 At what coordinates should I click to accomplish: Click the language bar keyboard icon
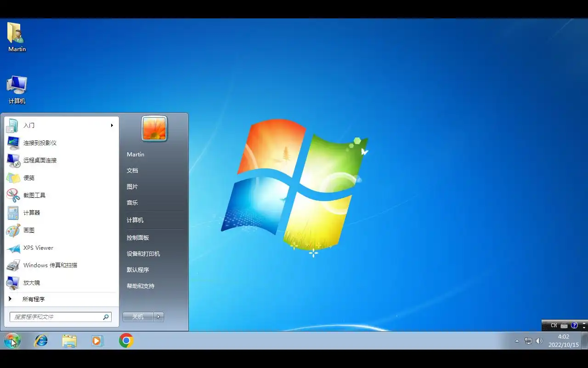point(564,326)
